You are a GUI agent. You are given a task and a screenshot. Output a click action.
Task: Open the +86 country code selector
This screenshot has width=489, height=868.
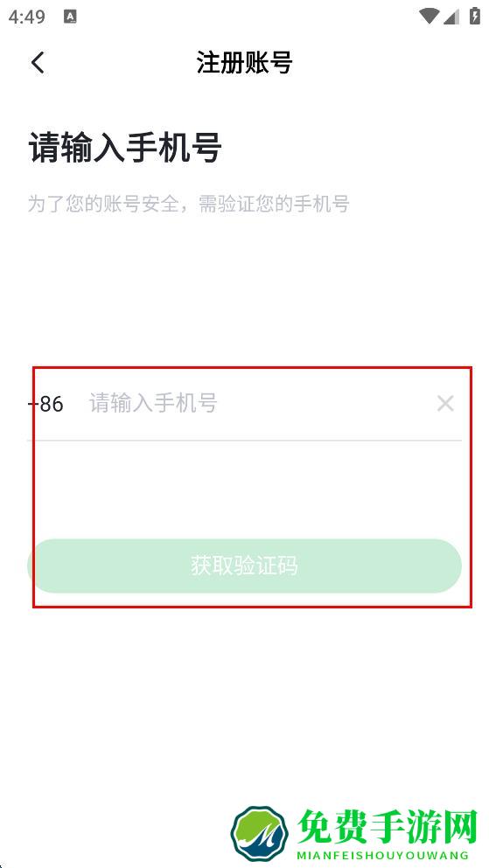pyautogui.click(x=46, y=404)
